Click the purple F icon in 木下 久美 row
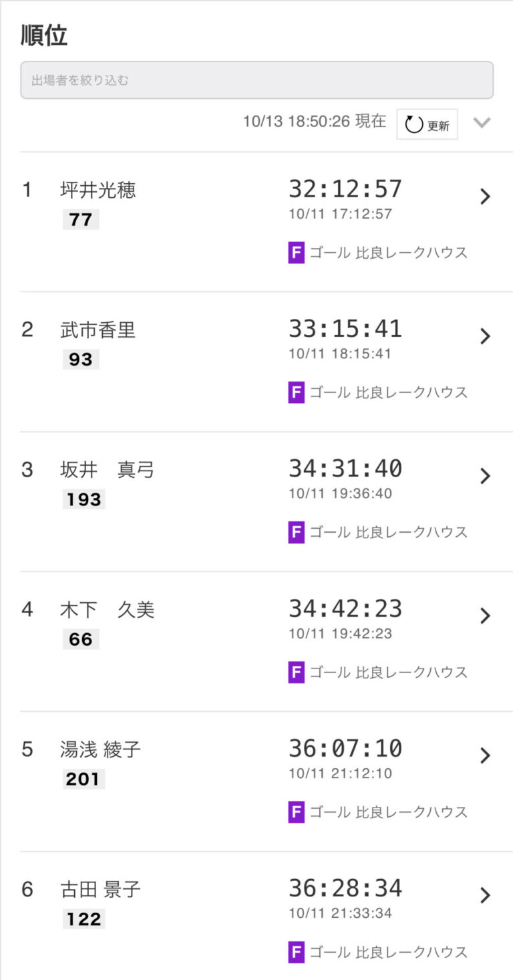The height and width of the screenshot is (980, 513). click(x=297, y=672)
